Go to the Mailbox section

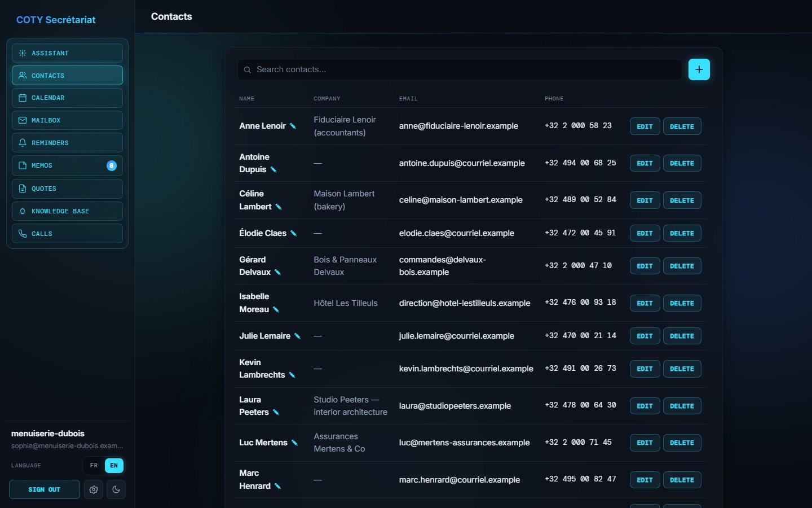[67, 120]
